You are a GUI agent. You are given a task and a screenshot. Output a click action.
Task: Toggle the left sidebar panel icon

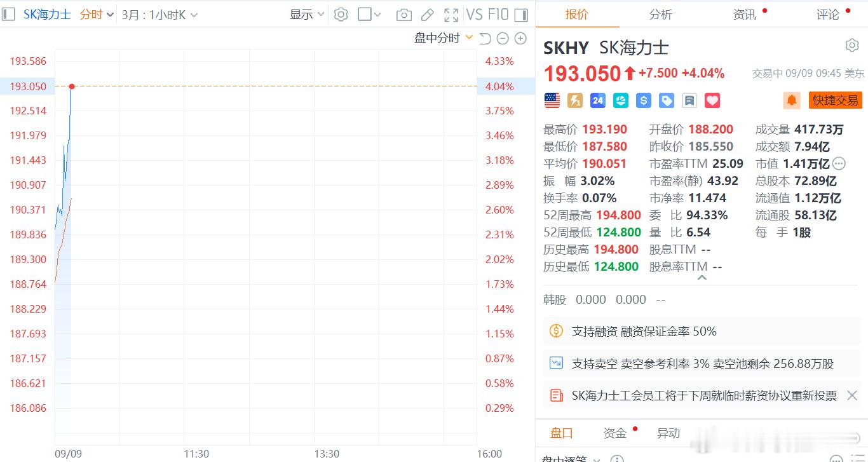pyautogui.click(x=8, y=14)
